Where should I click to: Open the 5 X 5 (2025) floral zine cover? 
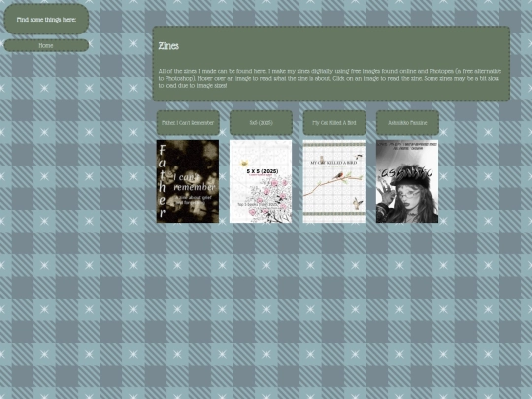pos(260,181)
